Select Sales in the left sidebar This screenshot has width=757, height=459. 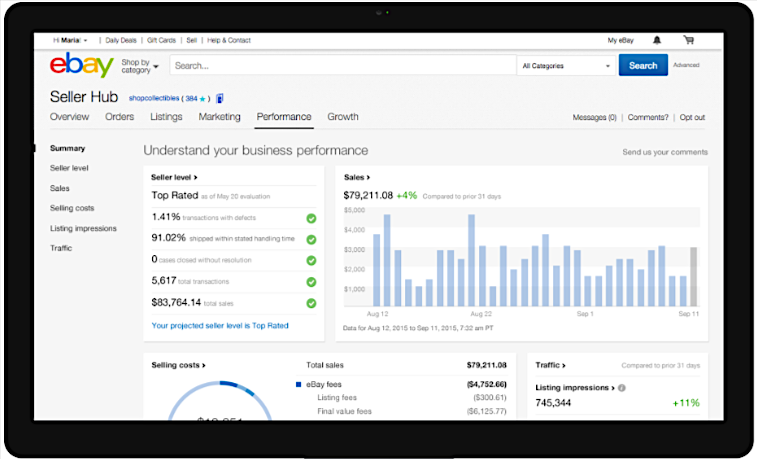point(59,188)
